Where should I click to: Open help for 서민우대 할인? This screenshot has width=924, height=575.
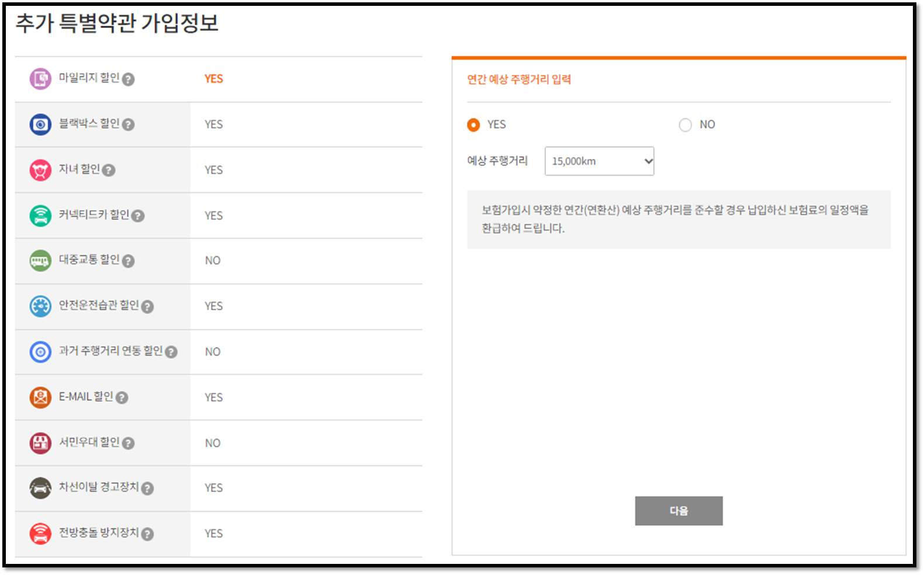129,443
